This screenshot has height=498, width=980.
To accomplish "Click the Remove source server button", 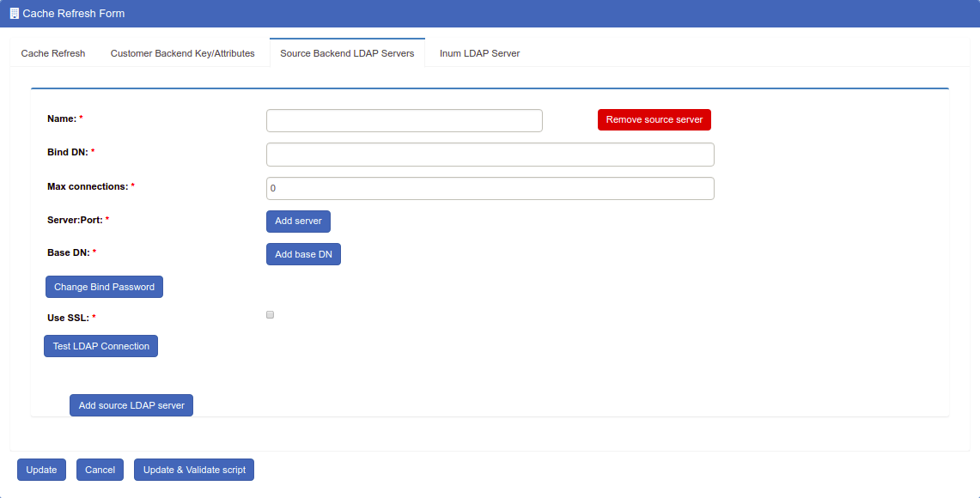I will click(654, 119).
